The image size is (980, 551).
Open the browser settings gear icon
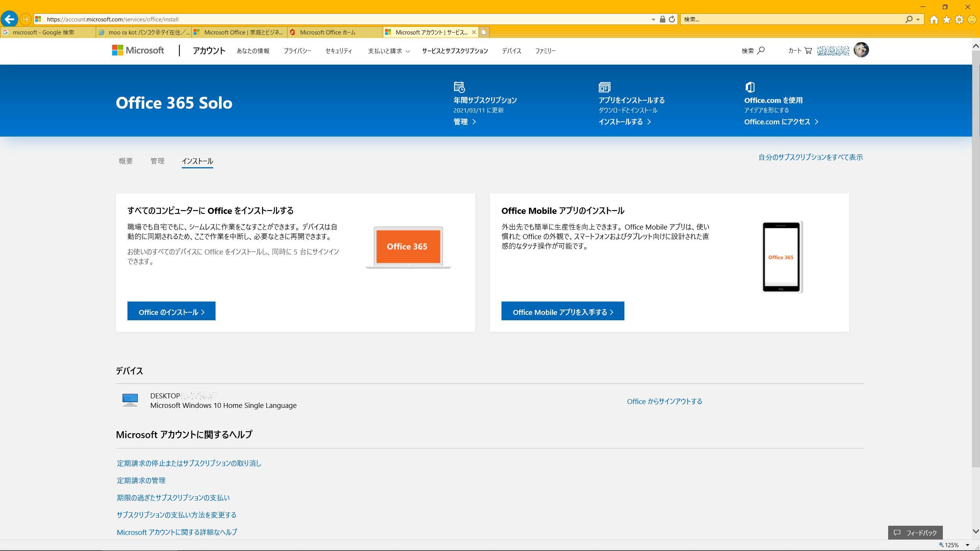(x=959, y=19)
